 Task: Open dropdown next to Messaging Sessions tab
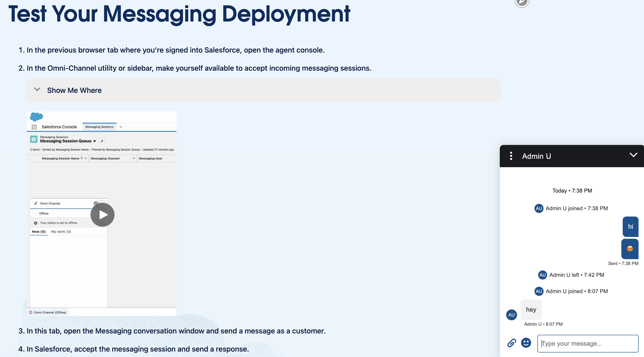click(121, 127)
